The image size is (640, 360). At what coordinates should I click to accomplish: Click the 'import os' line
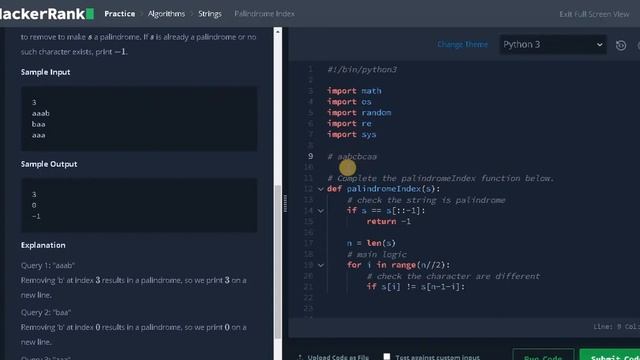[x=349, y=102]
